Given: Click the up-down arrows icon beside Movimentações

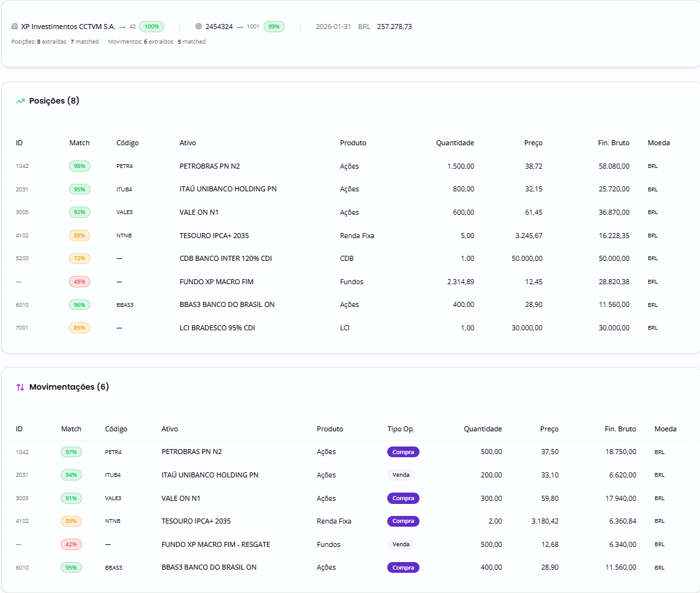Looking at the screenshot, I should [x=20, y=387].
